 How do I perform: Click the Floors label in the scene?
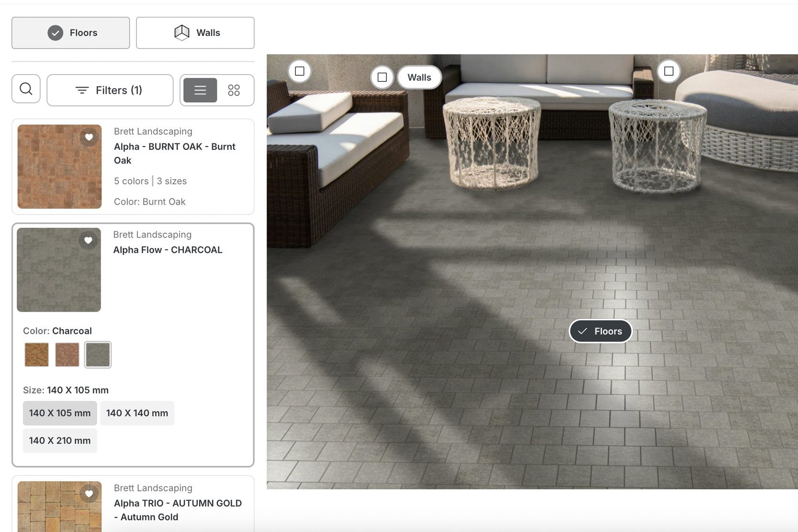click(600, 331)
